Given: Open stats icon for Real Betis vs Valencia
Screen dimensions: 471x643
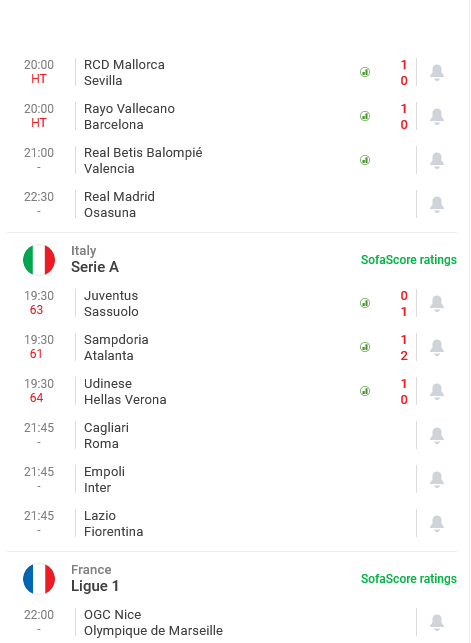Looking at the screenshot, I should [365, 160].
